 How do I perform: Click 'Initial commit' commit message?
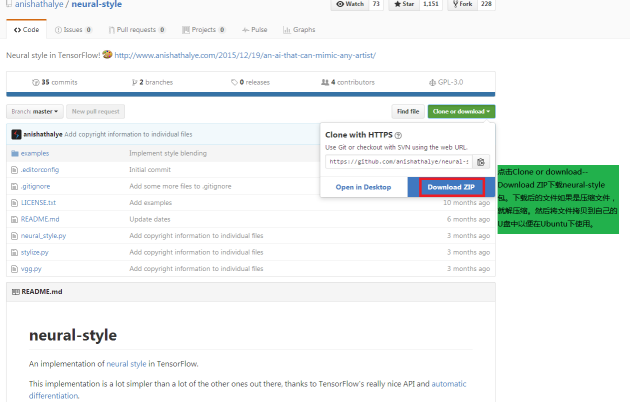pyautogui.click(x=150, y=170)
